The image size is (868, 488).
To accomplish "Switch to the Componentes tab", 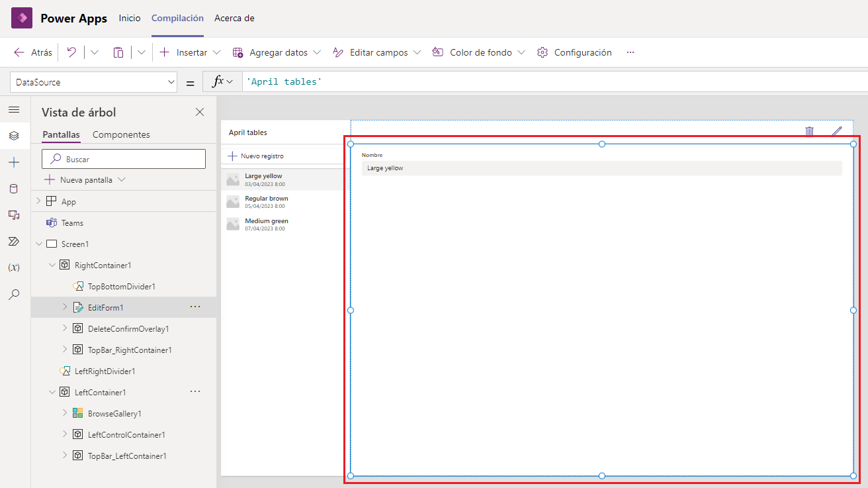I will click(121, 134).
